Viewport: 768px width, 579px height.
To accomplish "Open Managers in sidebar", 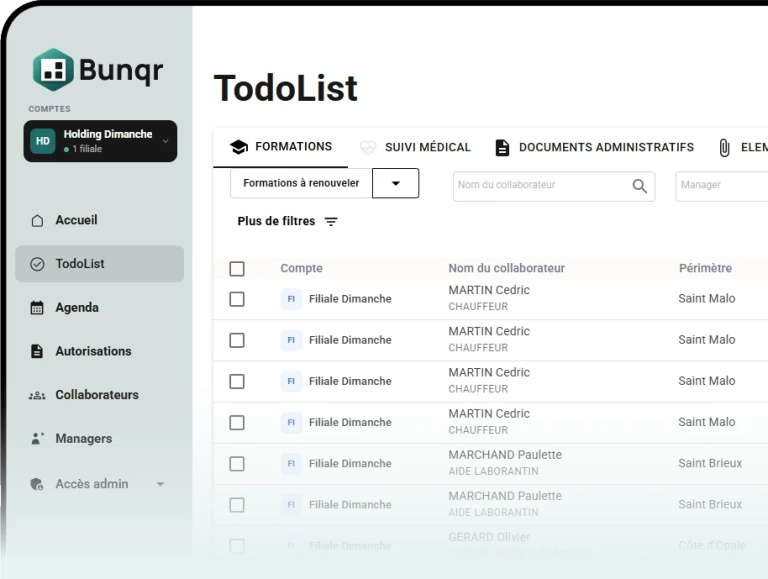I will click(x=99, y=438).
